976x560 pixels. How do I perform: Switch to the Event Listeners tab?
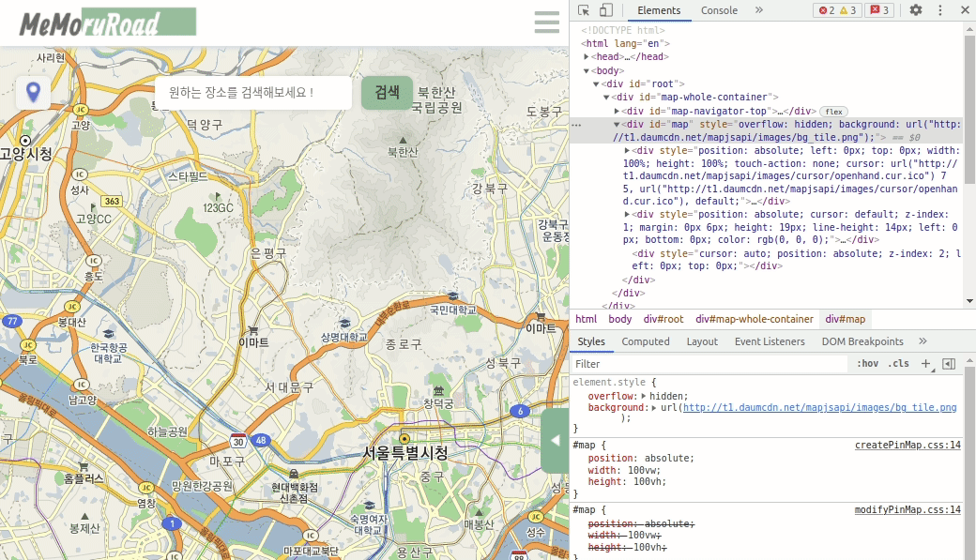[770, 341]
